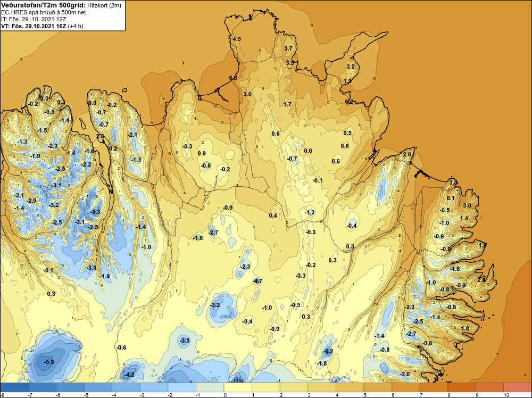Select legend swatch between 9 and 10

point(489,387)
